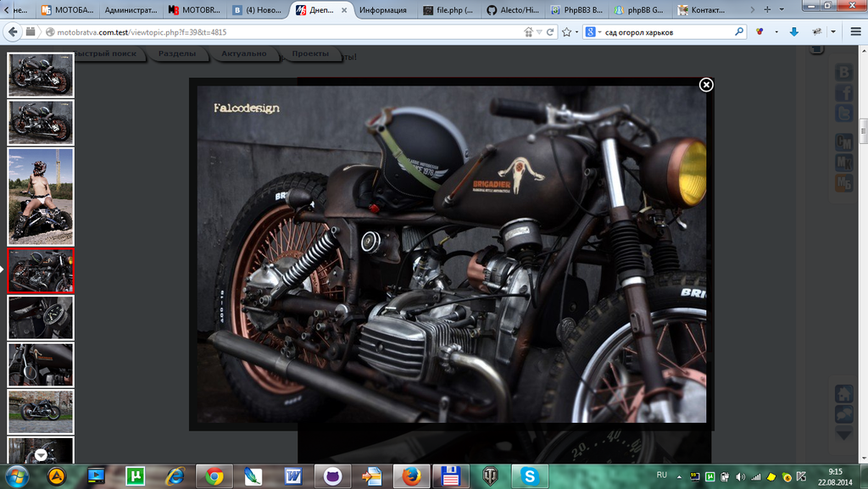The height and width of the screenshot is (489, 868).
Task: Open the Firefox downloads arrow icon
Action: click(x=794, y=32)
